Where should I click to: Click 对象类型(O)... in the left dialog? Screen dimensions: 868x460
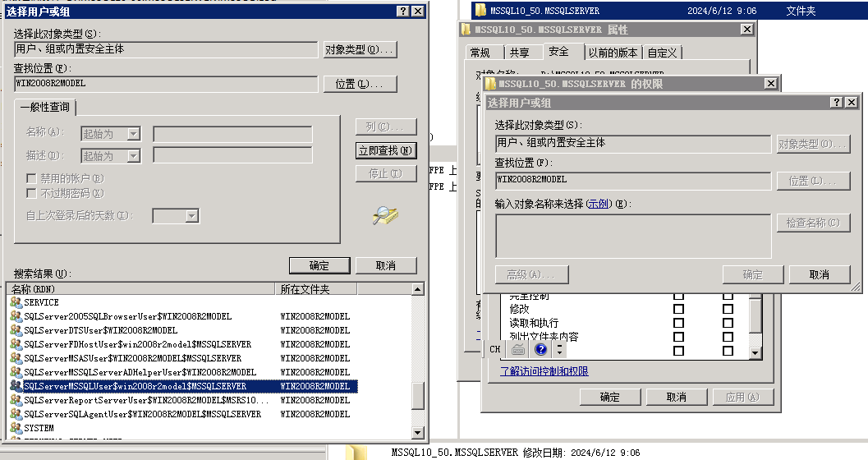360,50
